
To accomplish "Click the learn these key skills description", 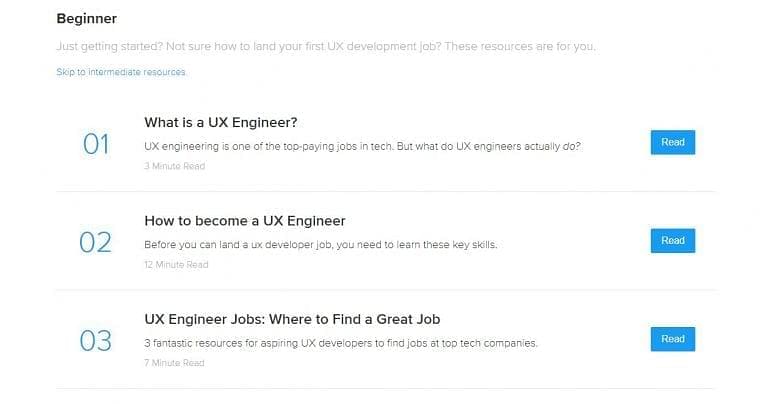I will tap(320, 245).
